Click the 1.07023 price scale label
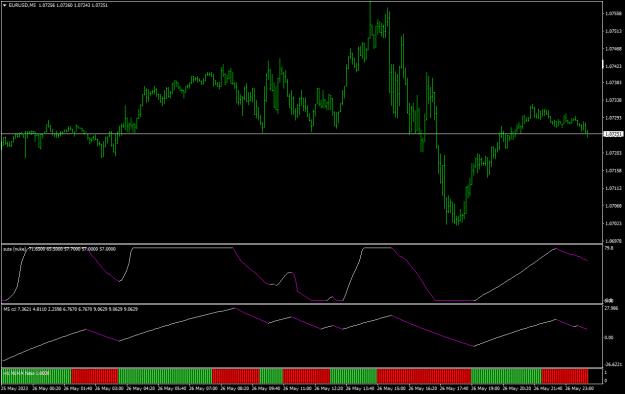Screen dimensions: 625x394 coord(613,223)
